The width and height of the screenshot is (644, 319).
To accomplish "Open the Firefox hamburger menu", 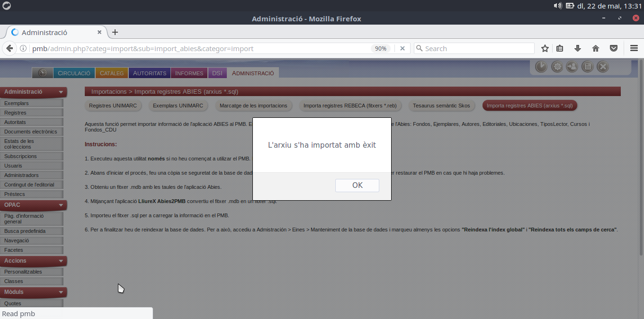I will coord(634,48).
